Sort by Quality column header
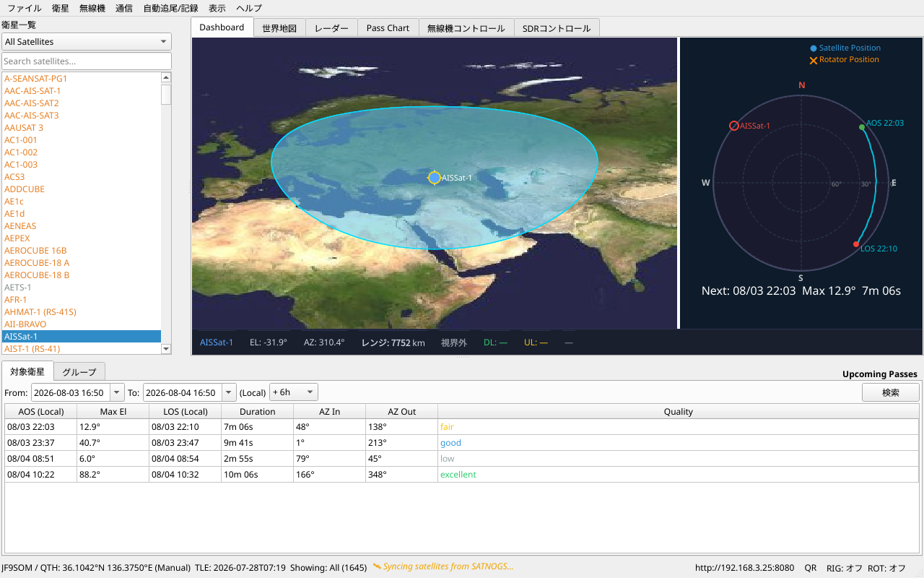924x578 pixels. (x=679, y=411)
